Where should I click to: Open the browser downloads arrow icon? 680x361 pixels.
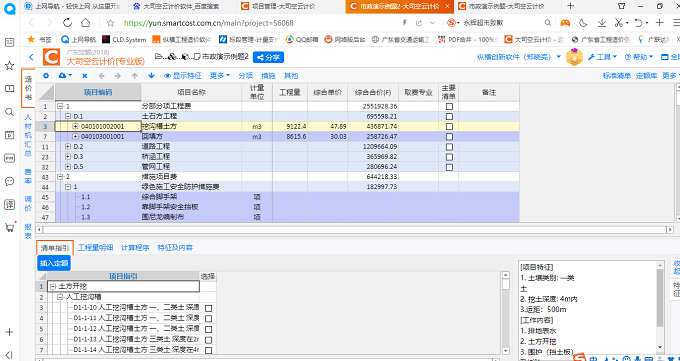pos(602,23)
